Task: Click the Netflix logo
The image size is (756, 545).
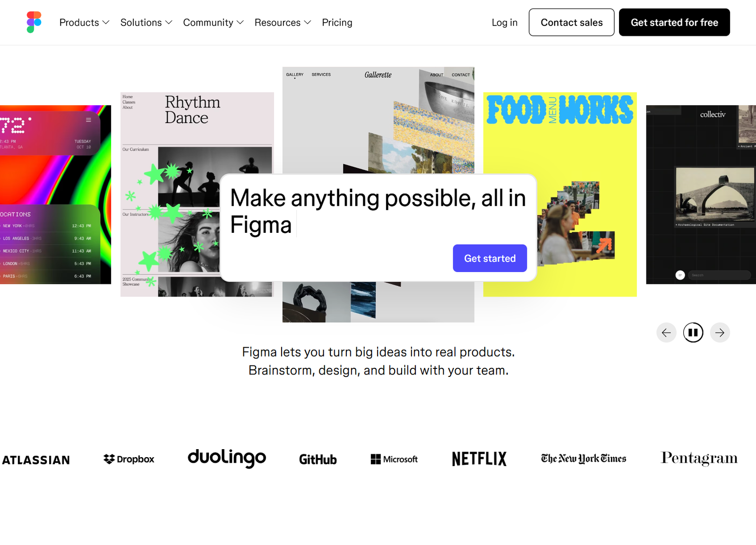Action: [479, 459]
